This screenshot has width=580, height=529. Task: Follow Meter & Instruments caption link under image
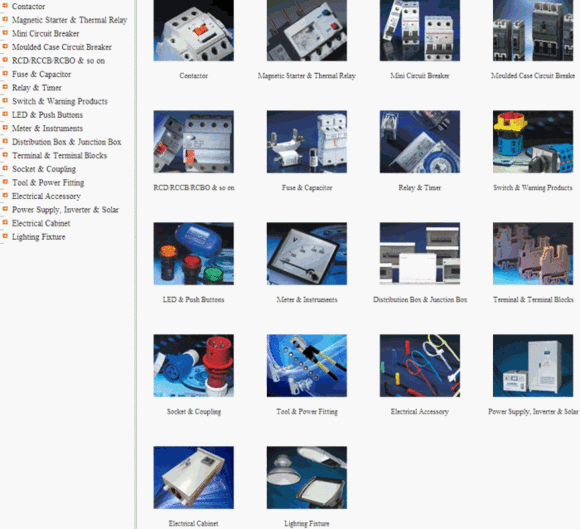(x=307, y=300)
